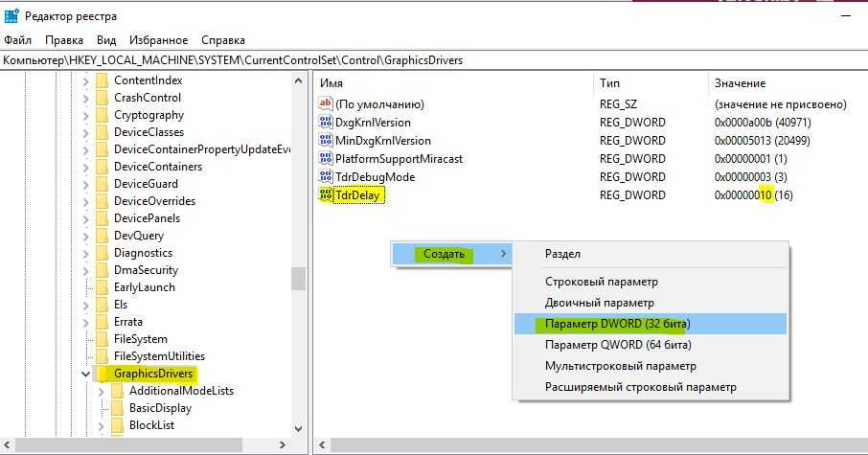Click the DevicePanels folder icon
Viewport: 868px width, 455px height.
102,217
